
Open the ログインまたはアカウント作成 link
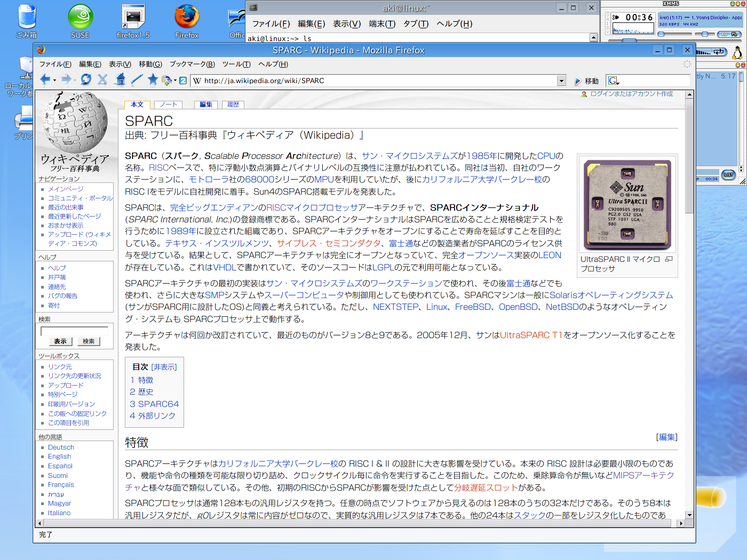click(x=632, y=94)
